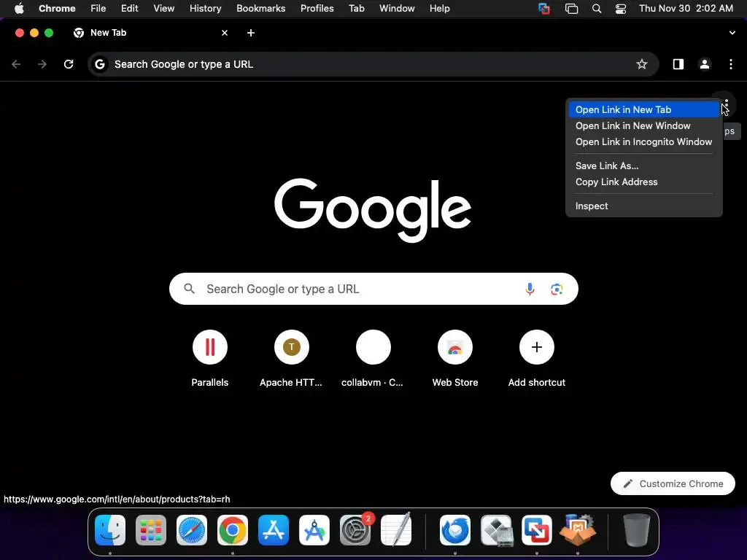Open VMware Fusion from the Dock
This screenshot has height=560, width=747.
click(x=537, y=530)
